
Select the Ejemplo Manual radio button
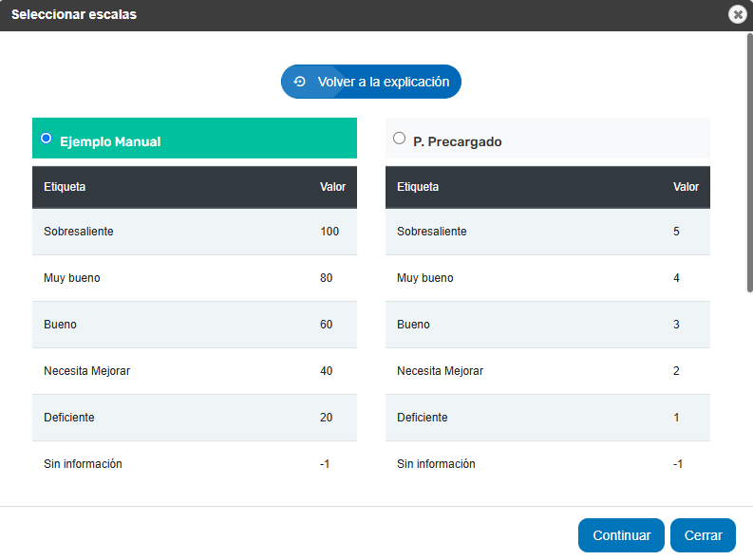47,139
